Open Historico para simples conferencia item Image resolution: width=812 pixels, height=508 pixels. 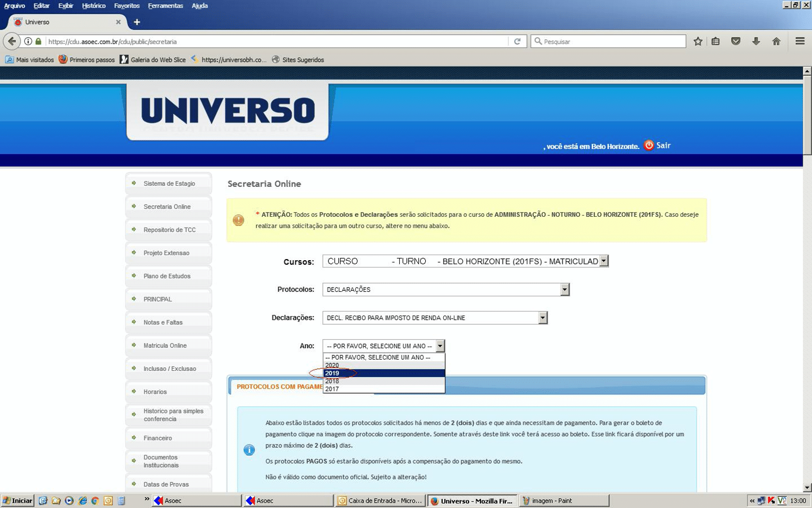(169, 415)
